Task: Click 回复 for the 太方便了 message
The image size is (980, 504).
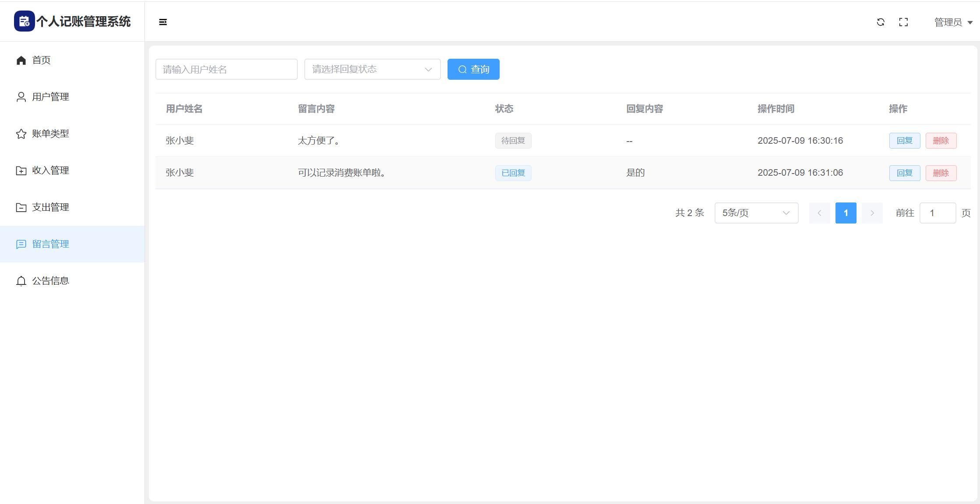Action: click(x=904, y=141)
